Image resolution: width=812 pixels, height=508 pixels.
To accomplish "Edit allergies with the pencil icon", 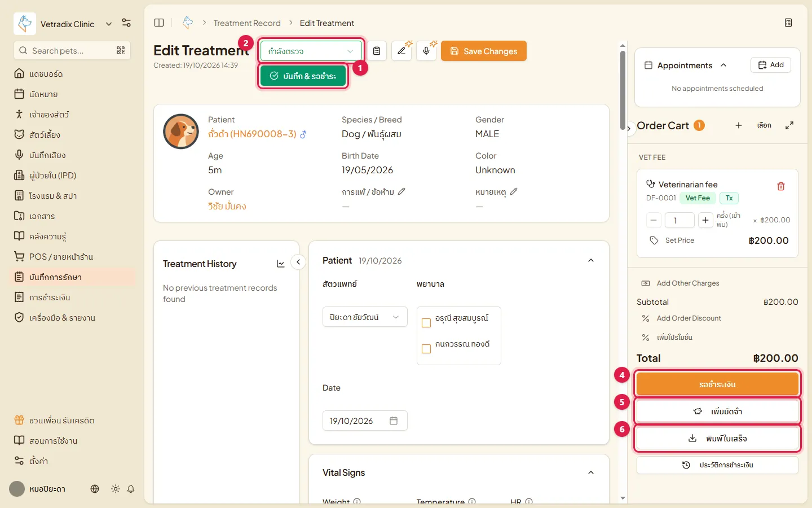I will pyautogui.click(x=401, y=192).
